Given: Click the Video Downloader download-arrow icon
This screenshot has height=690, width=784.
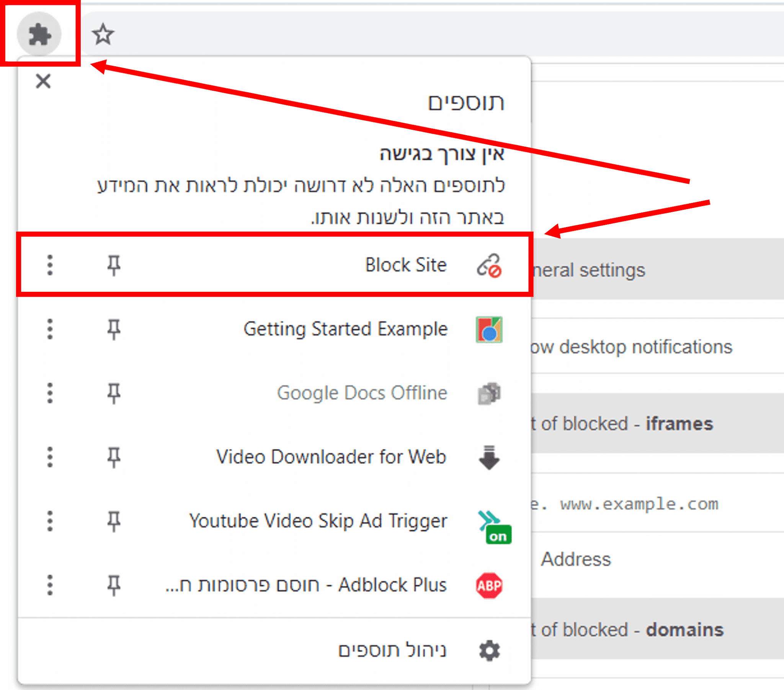Looking at the screenshot, I should coord(489,458).
